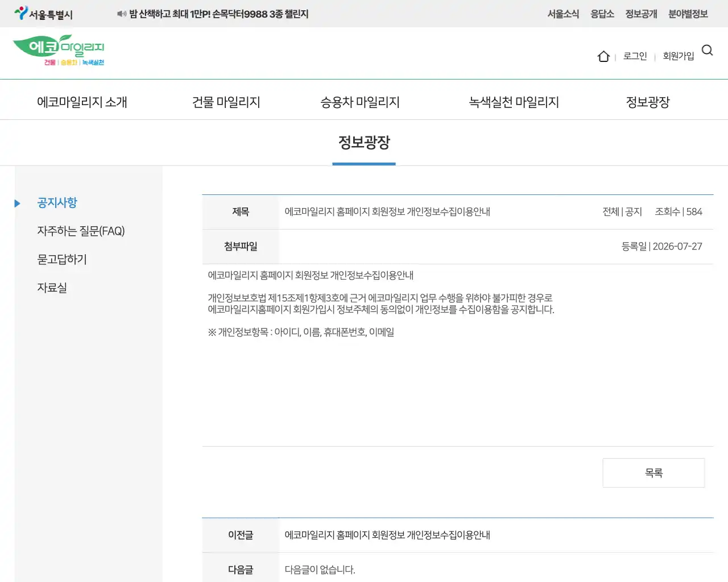Open the 정보광장 main menu item
Screen dimensions: 728x582
pos(648,102)
